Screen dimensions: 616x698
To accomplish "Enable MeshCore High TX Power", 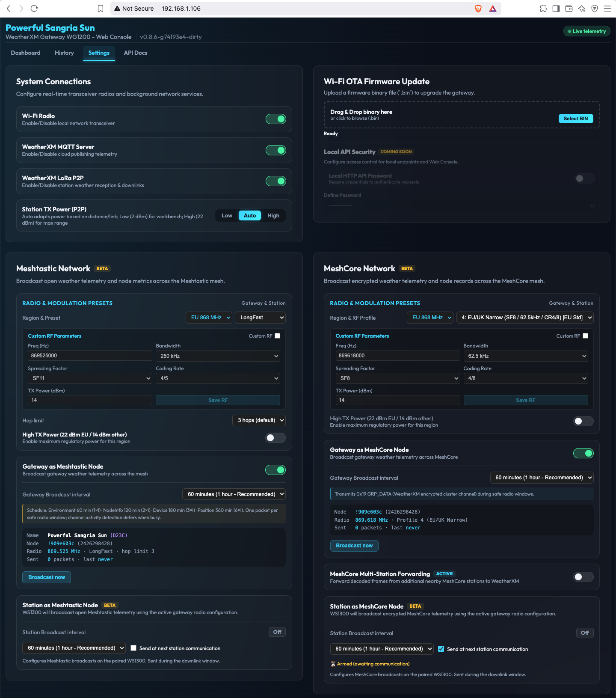I will point(583,421).
